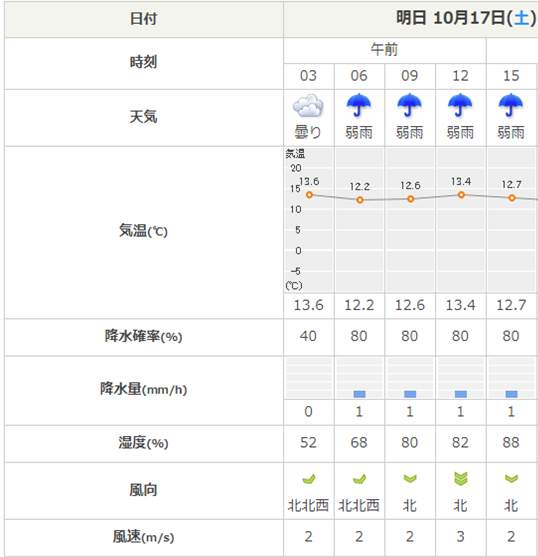Click the 13.6 temperature graph point
This screenshot has width=538, height=557.
tap(309, 195)
